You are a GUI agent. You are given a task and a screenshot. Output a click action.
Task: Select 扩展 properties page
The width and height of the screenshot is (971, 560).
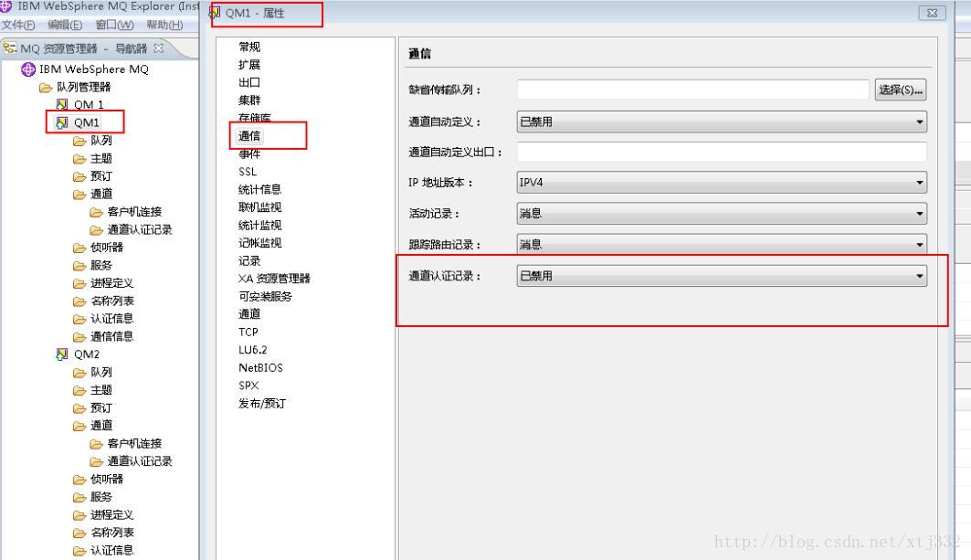pos(249,65)
